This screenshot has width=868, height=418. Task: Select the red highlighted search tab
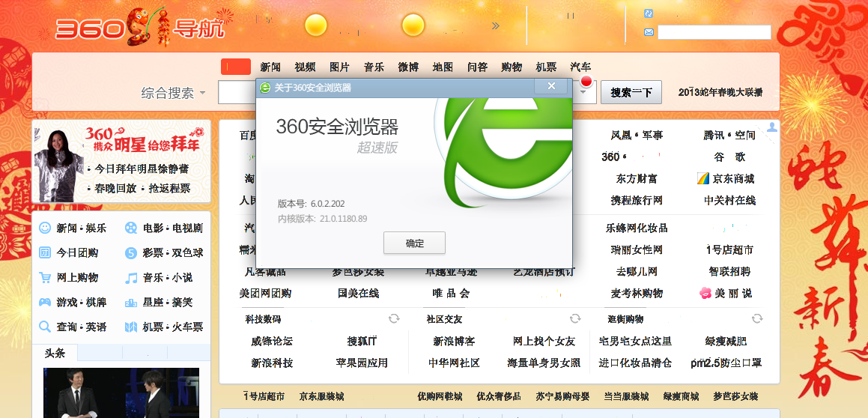[x=236, y=67]
